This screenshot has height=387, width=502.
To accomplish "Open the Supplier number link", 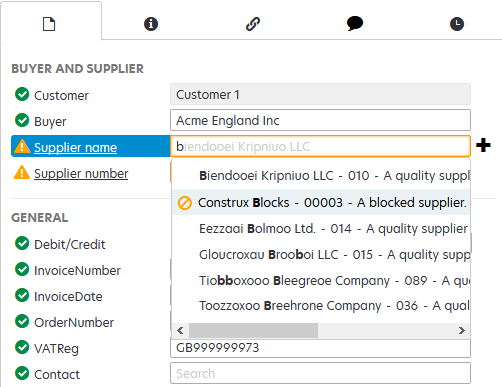I will click(x=81, y=173).
